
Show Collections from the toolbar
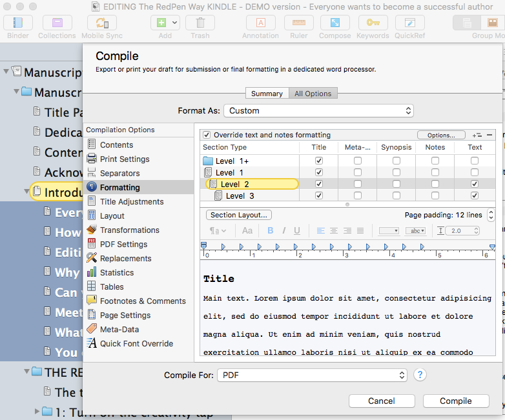pyautogui.click(x=57, y=23)
